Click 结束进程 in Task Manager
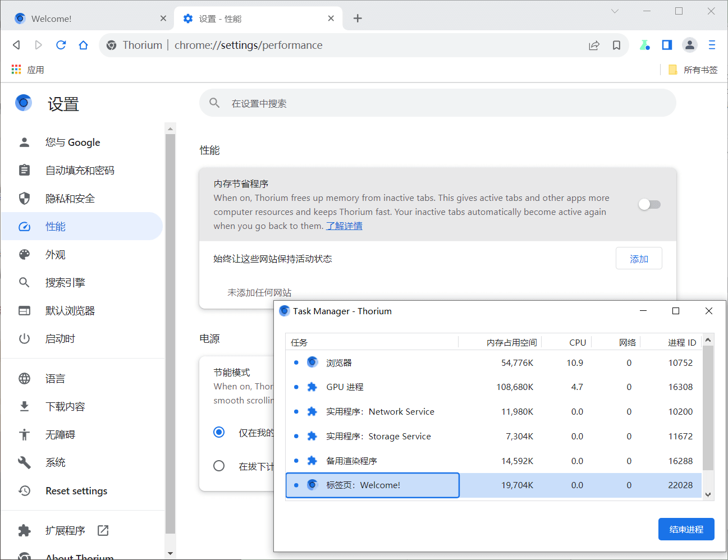This screenshot has width=728, height=560. 686,529
